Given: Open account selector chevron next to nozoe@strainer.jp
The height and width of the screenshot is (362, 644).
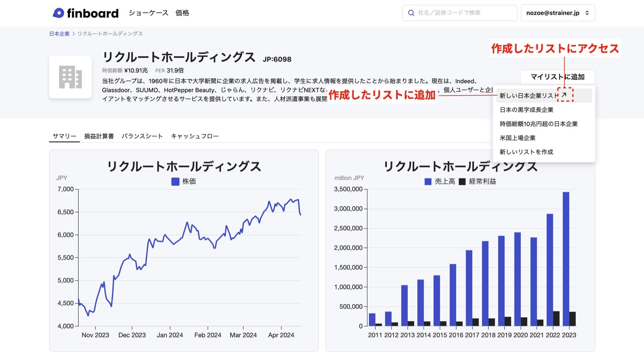Looking at the screenshot, I should [587, 13].
